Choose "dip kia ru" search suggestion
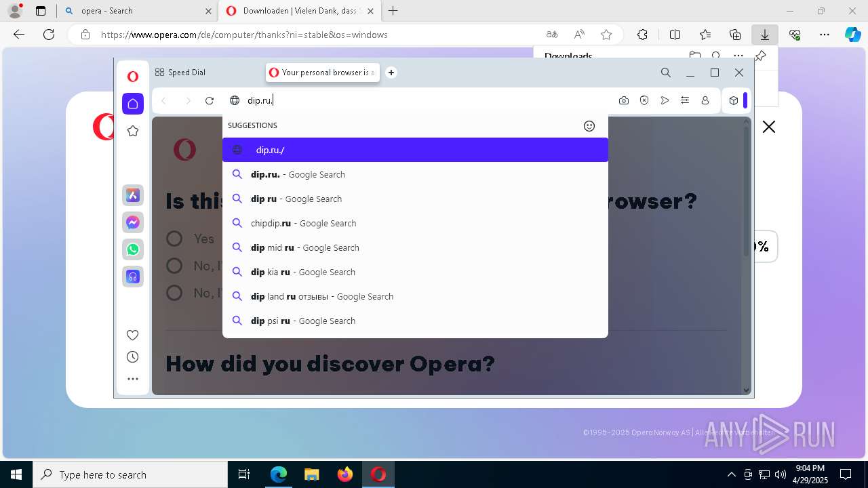The image size is (868, 488). tap(415, 272)
